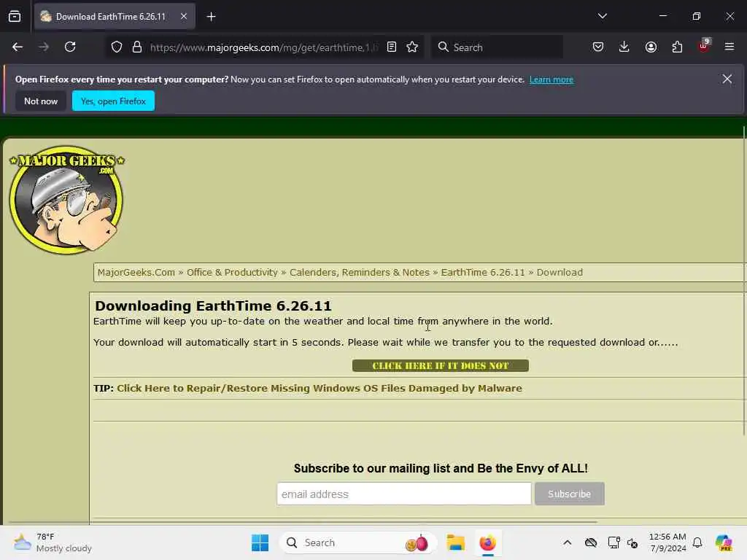Click the page vertical scrollbar
Viewport: 747px width, 560px height.
coord(744,281)
